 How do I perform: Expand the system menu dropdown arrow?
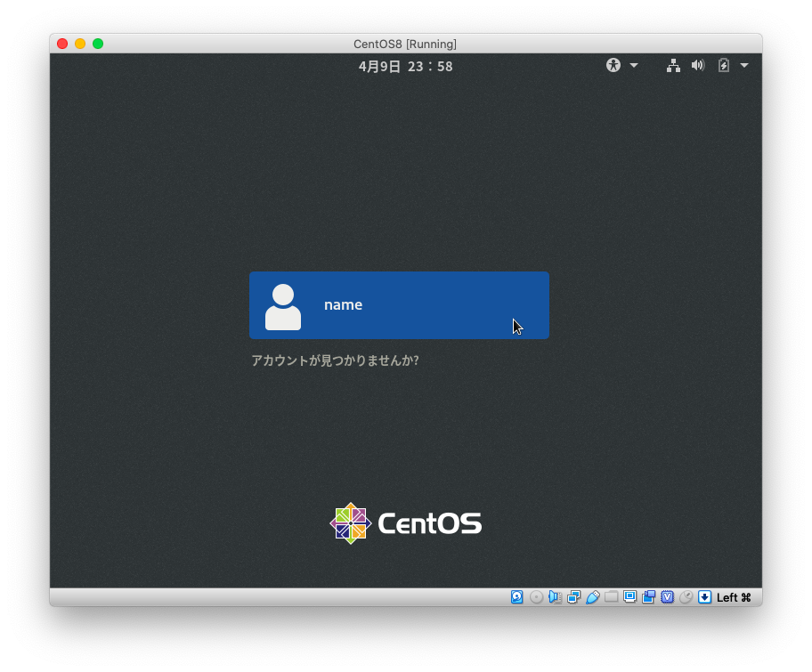744,65
